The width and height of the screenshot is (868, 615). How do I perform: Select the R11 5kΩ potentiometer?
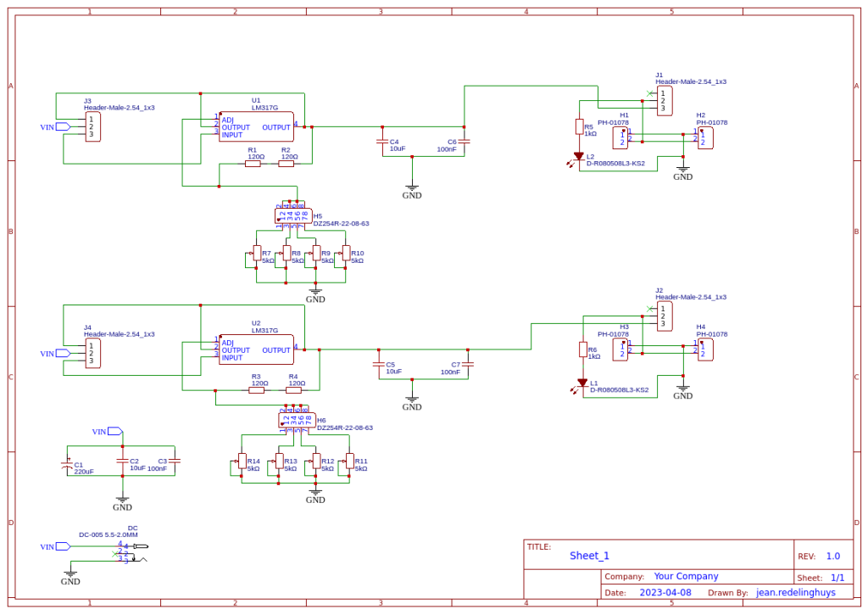point(349,461)
